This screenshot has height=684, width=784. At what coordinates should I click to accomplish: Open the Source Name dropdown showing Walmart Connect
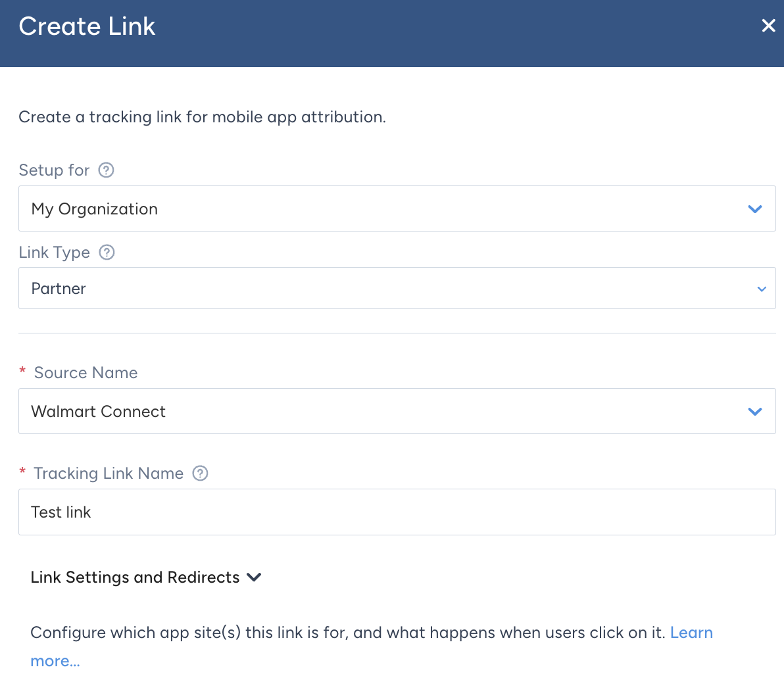397,411
